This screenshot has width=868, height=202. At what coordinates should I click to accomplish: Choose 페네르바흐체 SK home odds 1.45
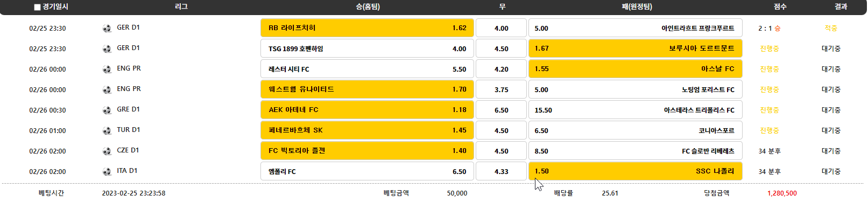click(x=367, y=130)
